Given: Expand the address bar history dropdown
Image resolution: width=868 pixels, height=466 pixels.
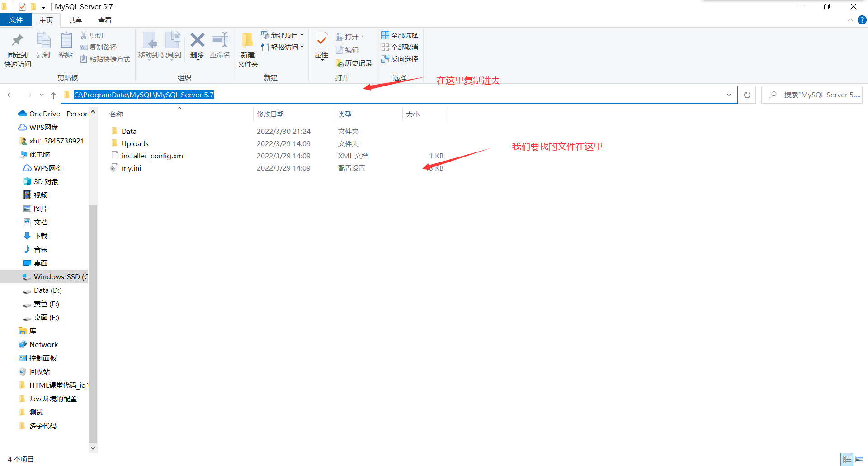Looking at the screenshot, I should (729, 95).
